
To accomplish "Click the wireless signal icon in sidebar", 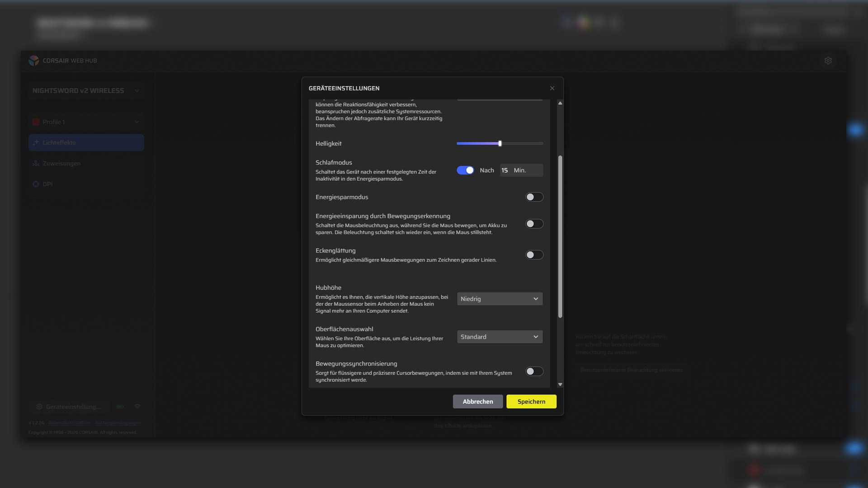I will 137,407.
